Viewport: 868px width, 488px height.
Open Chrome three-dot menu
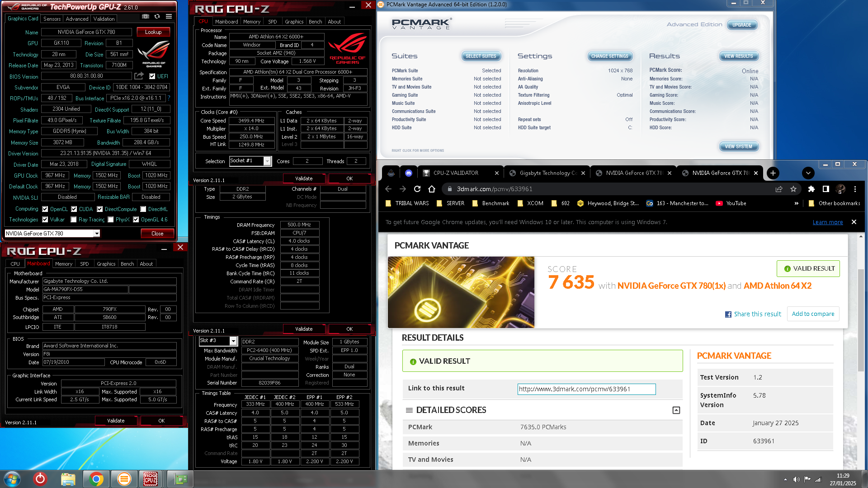click(855, 189)
